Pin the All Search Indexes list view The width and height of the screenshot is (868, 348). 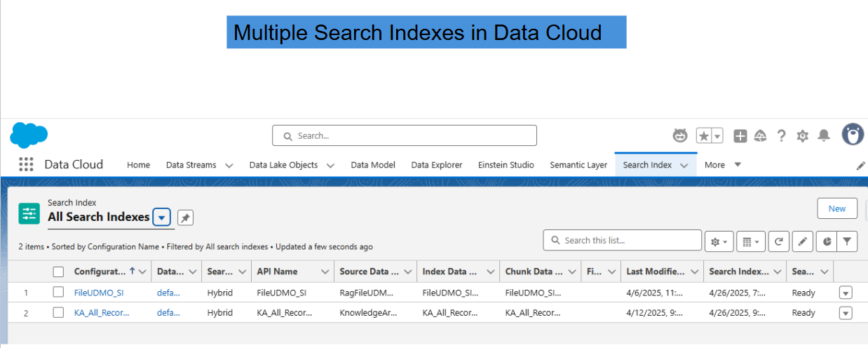(x=185, y=218)
